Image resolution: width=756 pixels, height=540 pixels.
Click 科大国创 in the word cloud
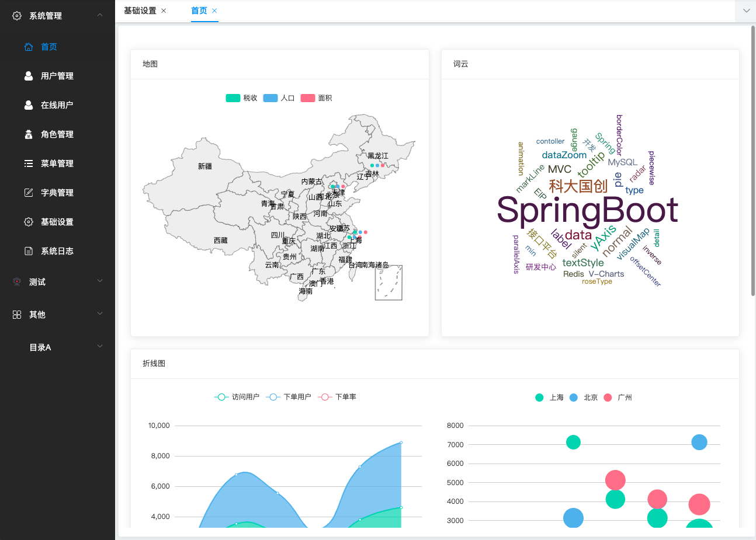(x=578, y=186)
